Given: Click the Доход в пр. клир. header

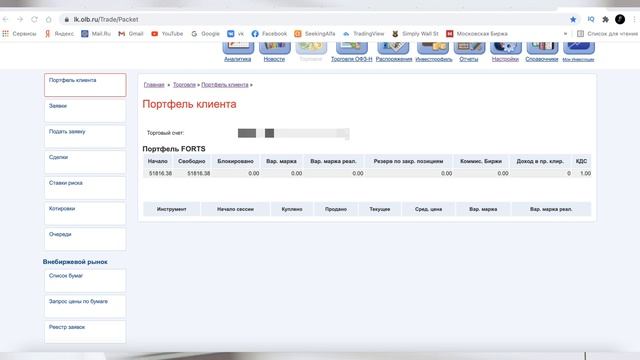Looking at the screenshot, I should pyautogui.click(x=540, y=161).
